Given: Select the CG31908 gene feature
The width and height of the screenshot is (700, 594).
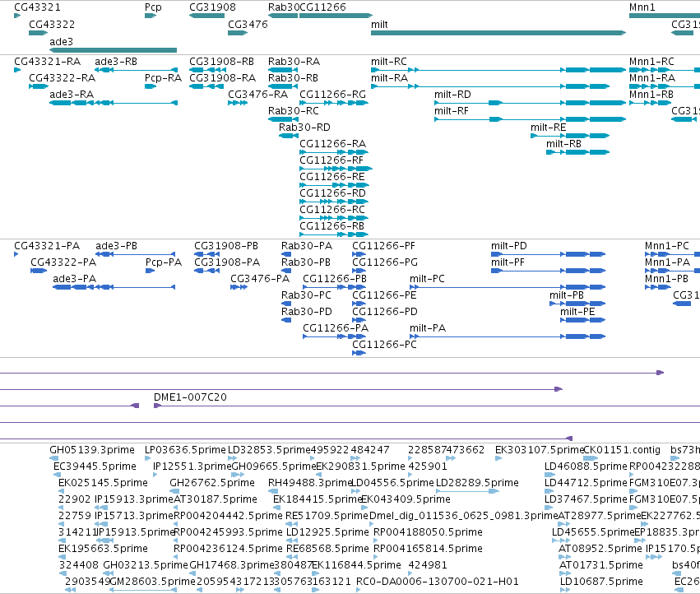Looking at the screenshot, I should pos(206,16).
